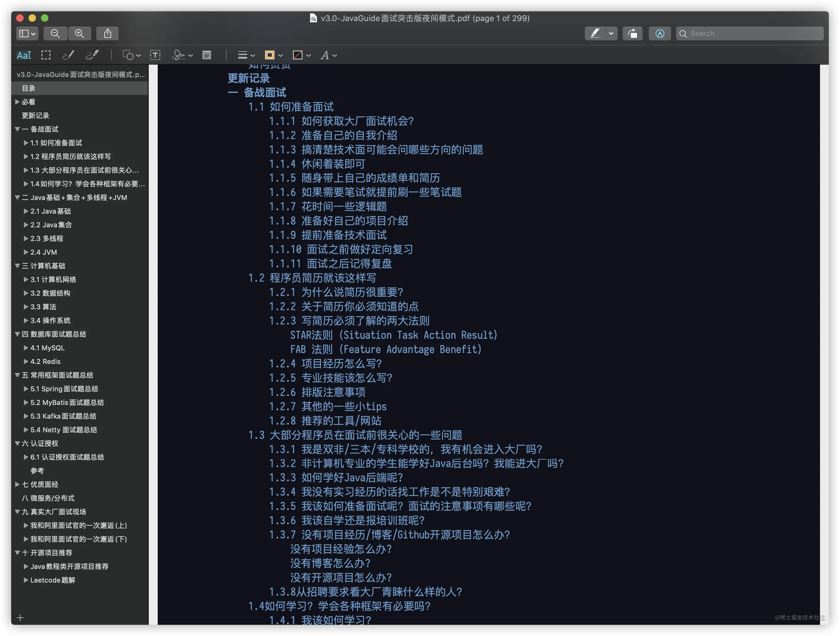Collapse 九 真实大厂面试现场 section
Screen dimensions: 840x636
(17, 512)
